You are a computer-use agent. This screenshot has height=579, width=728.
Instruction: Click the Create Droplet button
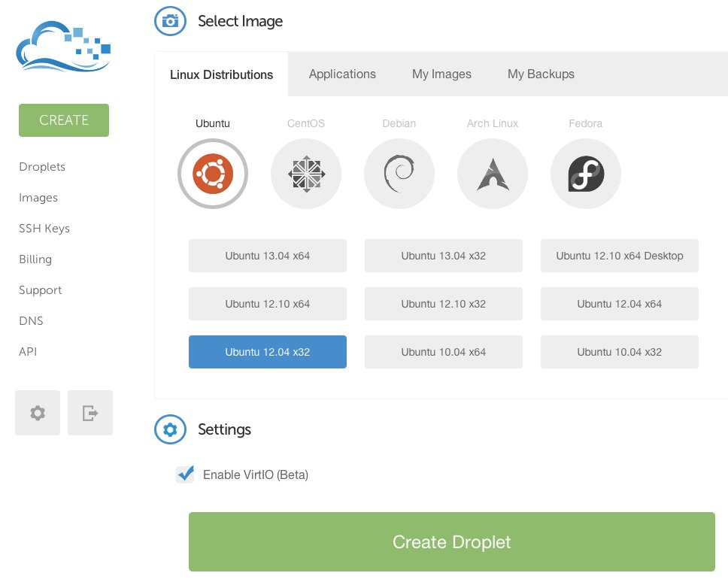[452, 542]
